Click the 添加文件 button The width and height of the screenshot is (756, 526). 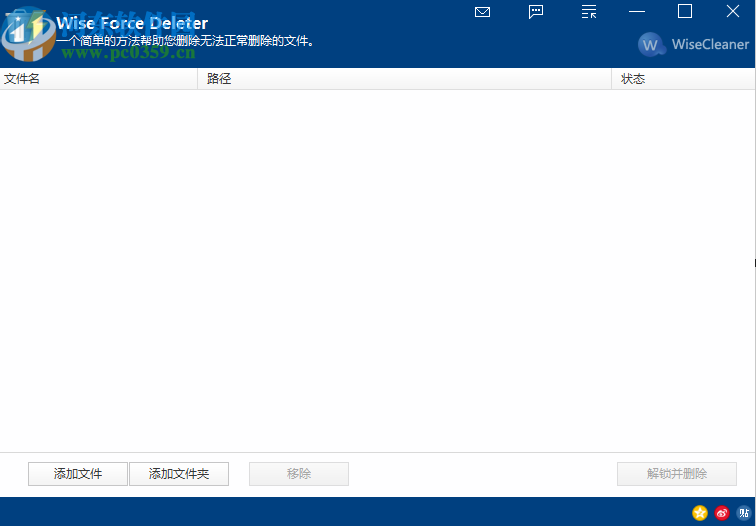(x=78, y=474)
